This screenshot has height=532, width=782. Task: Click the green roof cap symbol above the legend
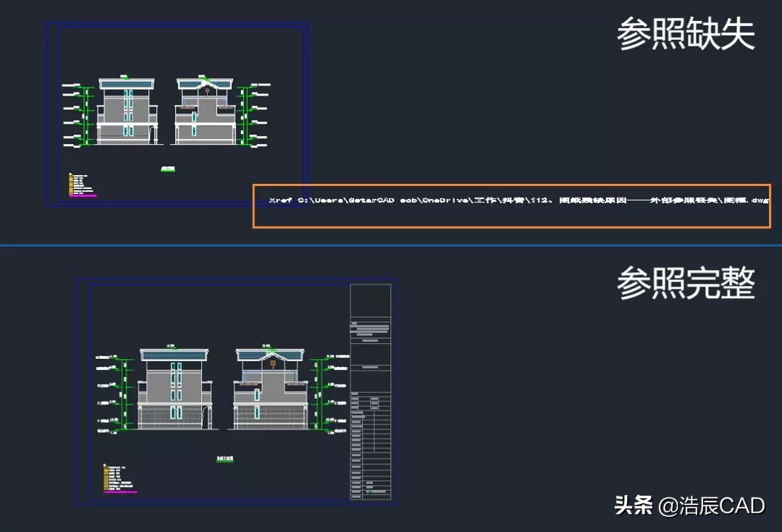(123, 76)
